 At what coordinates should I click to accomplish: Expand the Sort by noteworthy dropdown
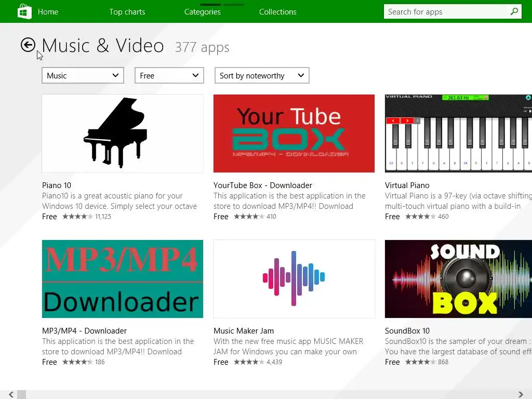tap(262, 75)
